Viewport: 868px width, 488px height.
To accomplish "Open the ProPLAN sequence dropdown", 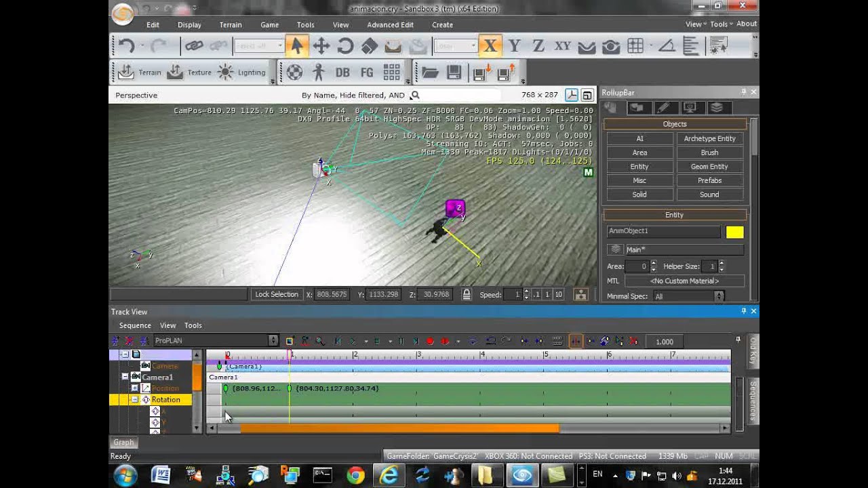I will (216, 341).
